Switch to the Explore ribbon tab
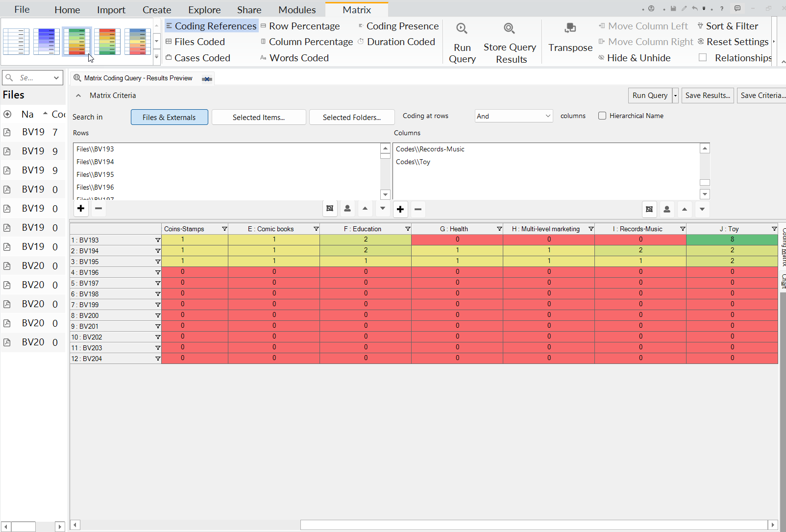The width and height of the screenshot is (786, 532). pyautogui.click(x=204, y=10)
